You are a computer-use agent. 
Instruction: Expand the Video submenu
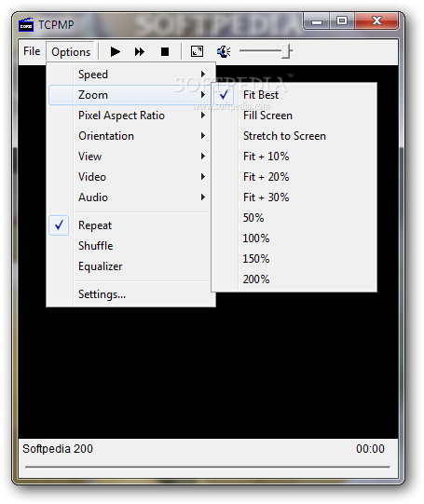point(130,177)
